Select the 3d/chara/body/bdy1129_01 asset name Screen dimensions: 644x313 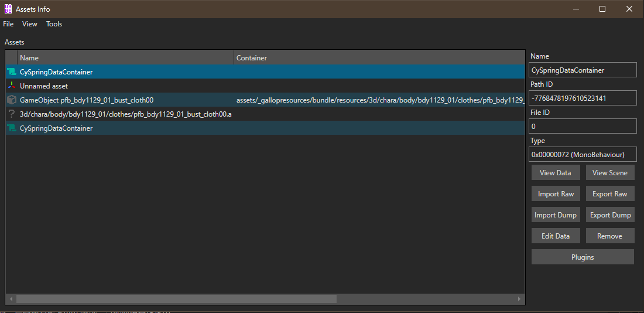coord(126,114)
